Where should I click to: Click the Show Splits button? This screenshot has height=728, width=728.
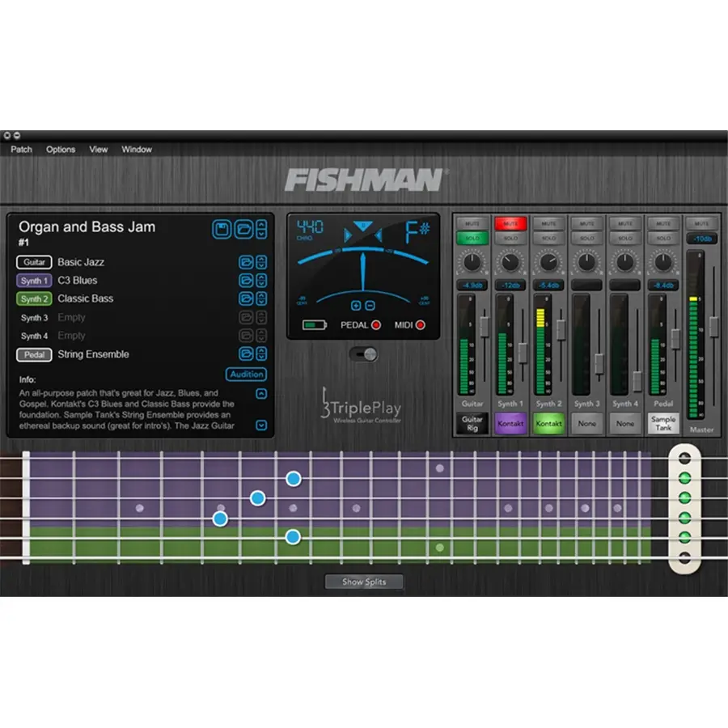click(x=363, y=581)
